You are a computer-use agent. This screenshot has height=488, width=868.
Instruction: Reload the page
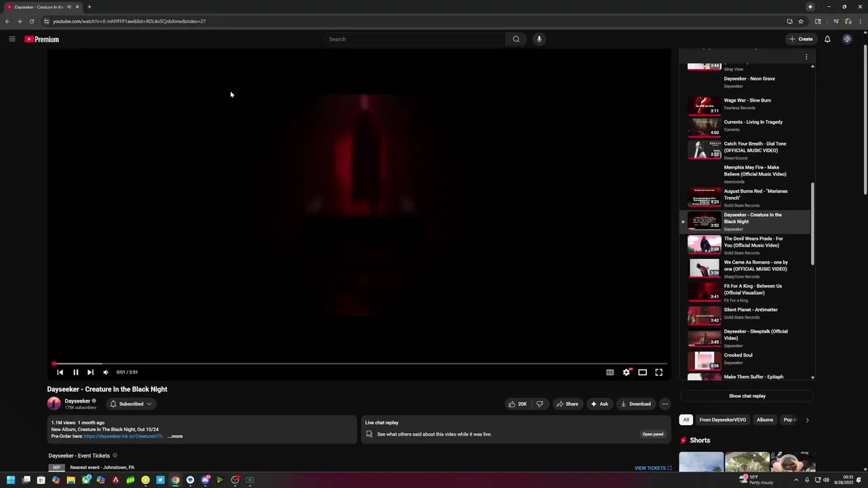click(32, 21)
